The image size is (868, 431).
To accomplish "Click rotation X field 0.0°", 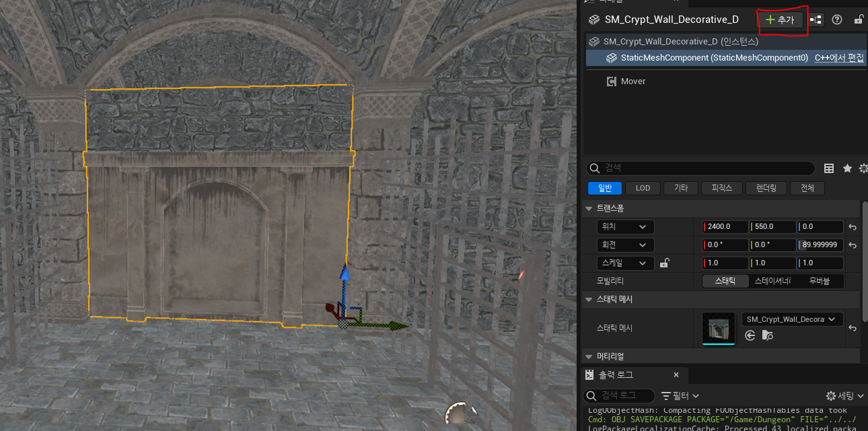I will [725, 245].
